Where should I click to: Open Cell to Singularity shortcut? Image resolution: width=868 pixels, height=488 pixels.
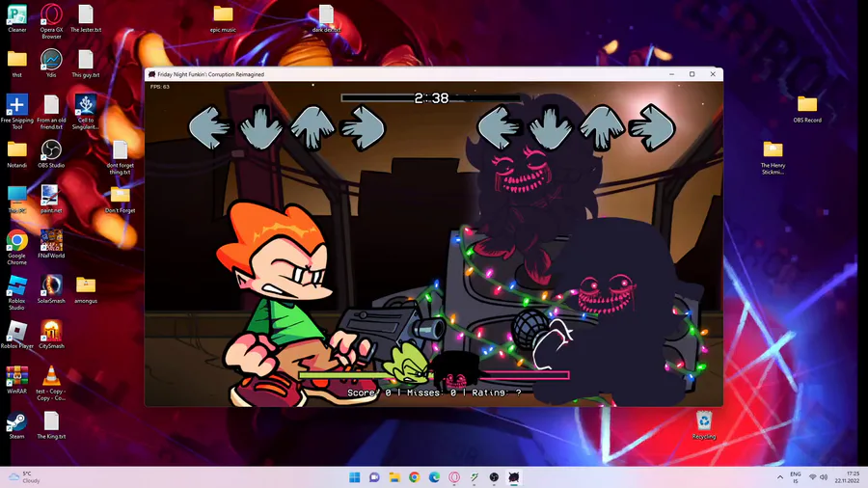pos(86,112)
